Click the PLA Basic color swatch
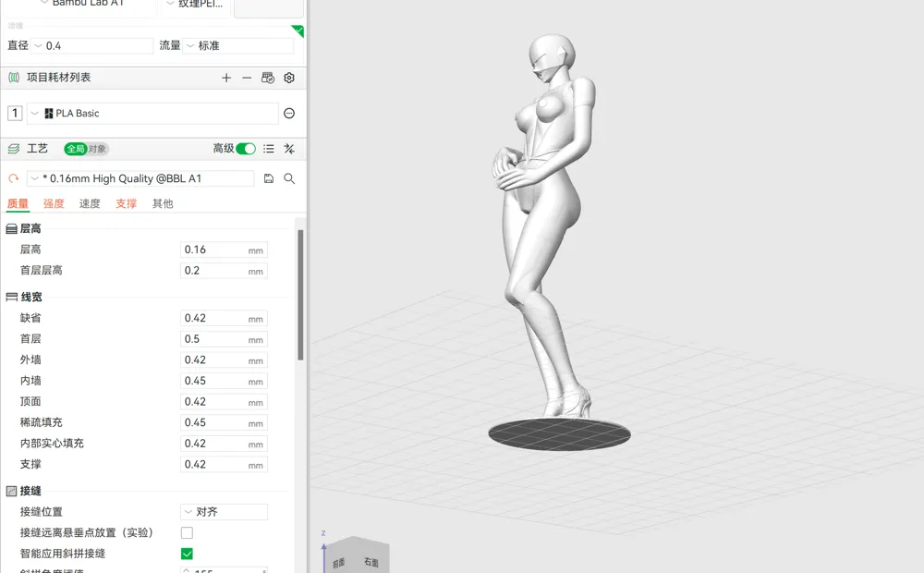Viewport: 924px width, 573px height. (x=49, y=113)
